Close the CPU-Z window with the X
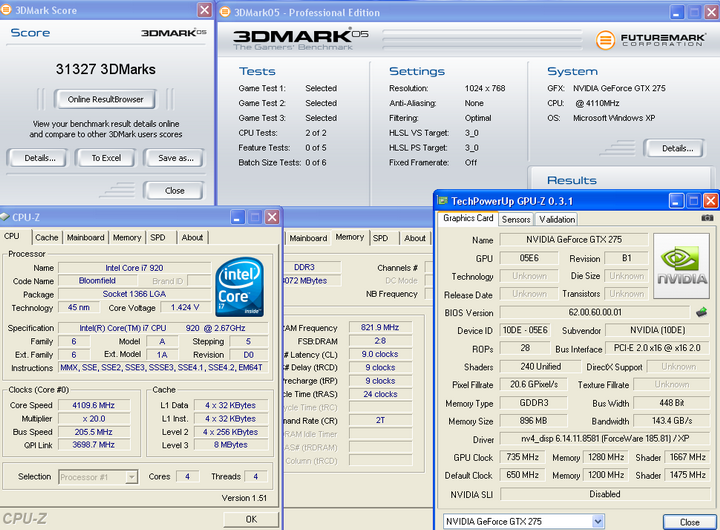This screenshot has width=720, height=530. click(272, 217)
